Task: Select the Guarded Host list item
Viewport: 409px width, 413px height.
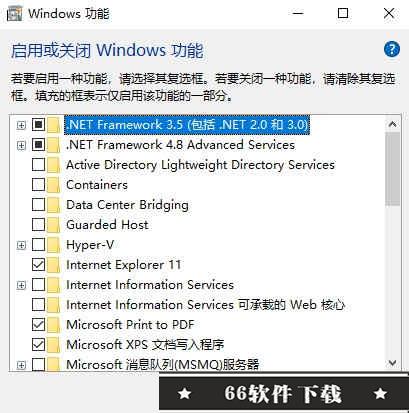Action: point(107,225)
